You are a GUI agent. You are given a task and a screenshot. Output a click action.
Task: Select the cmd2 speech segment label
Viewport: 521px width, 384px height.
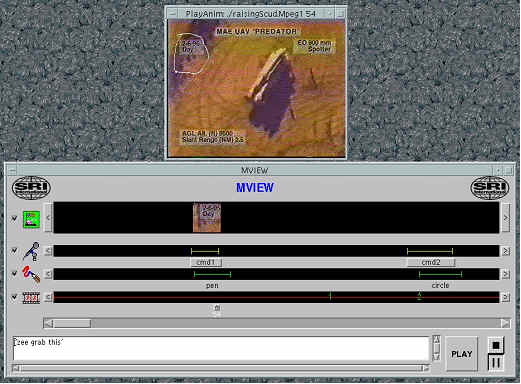point(431,262)
